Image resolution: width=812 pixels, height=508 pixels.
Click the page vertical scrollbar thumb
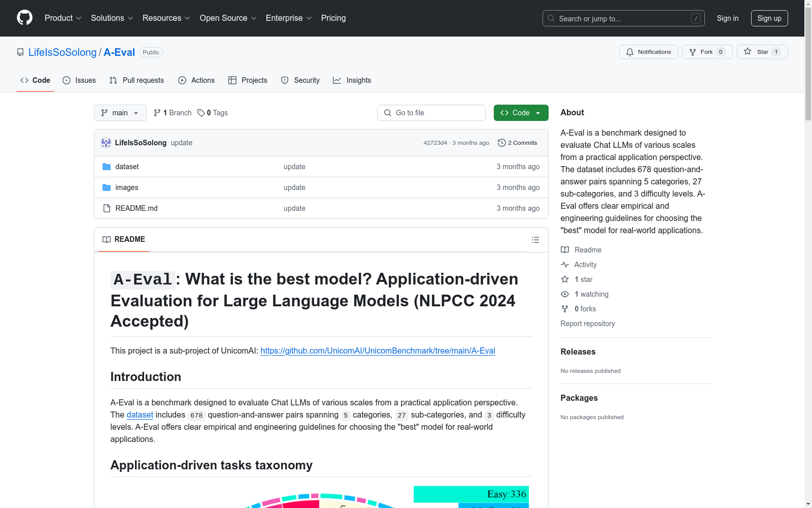[x=808, y=63]
